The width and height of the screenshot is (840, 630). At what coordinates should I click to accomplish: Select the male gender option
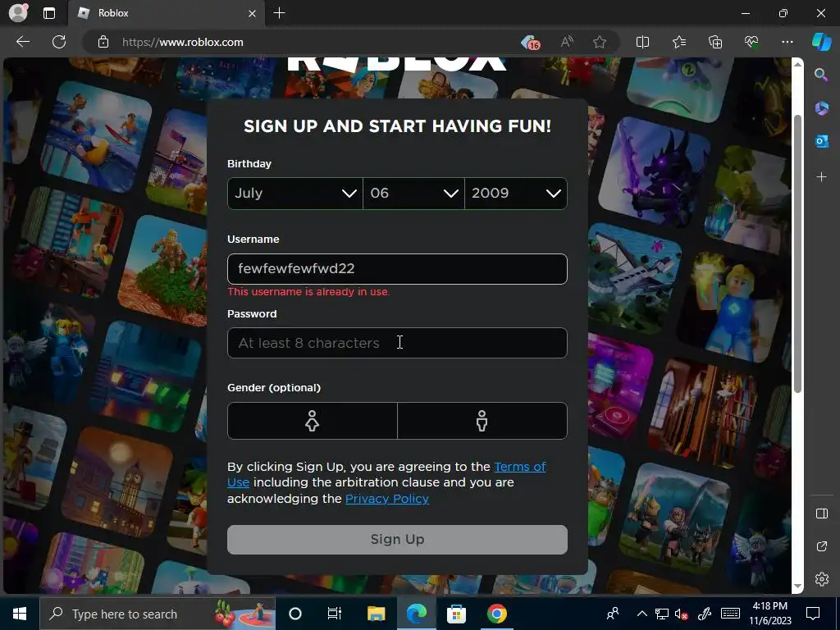tap(482, 421)
